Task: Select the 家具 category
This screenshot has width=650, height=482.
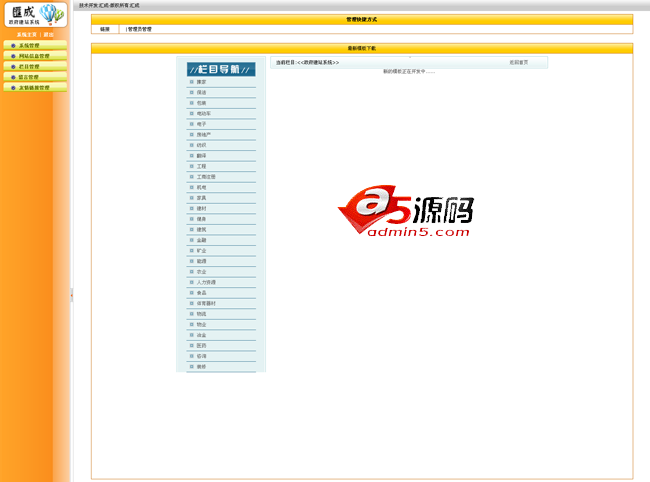Action: pos(201,198)
